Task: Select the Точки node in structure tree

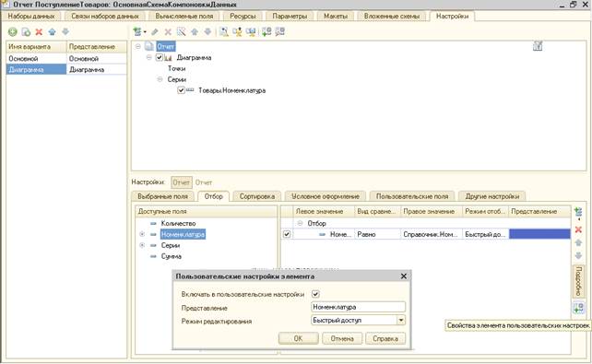Action: click(x=177, y=68)
